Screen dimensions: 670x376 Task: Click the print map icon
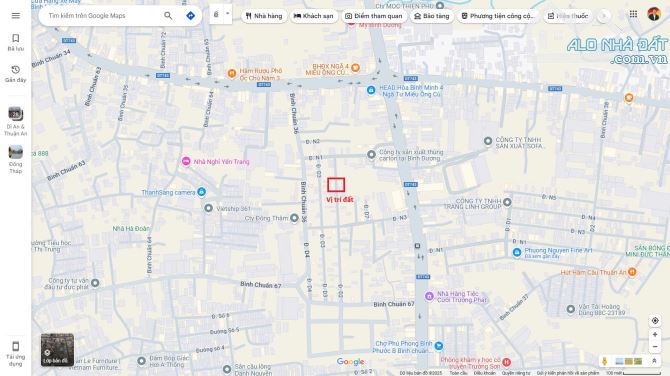(216, 15)
